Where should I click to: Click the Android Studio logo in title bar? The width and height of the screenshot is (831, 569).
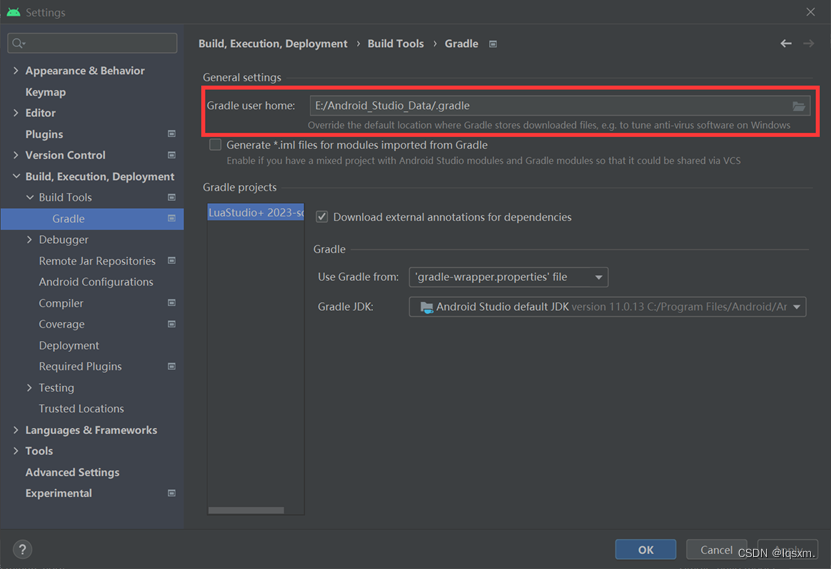point(13,12)
